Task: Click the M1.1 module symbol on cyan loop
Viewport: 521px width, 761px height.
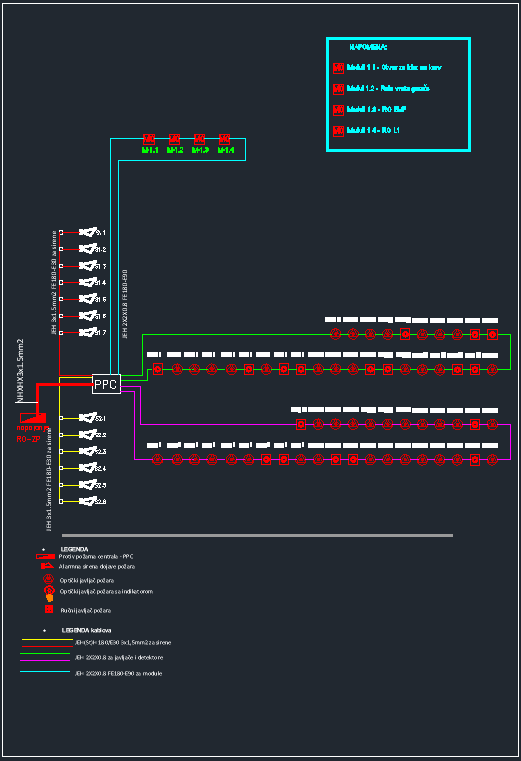Action: [149, 139]
